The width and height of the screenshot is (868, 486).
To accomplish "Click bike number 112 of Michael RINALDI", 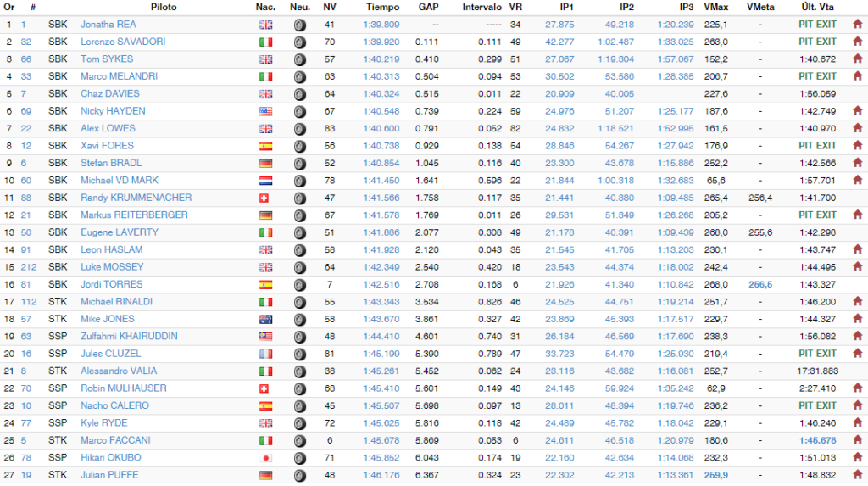I will coord(29,302).
